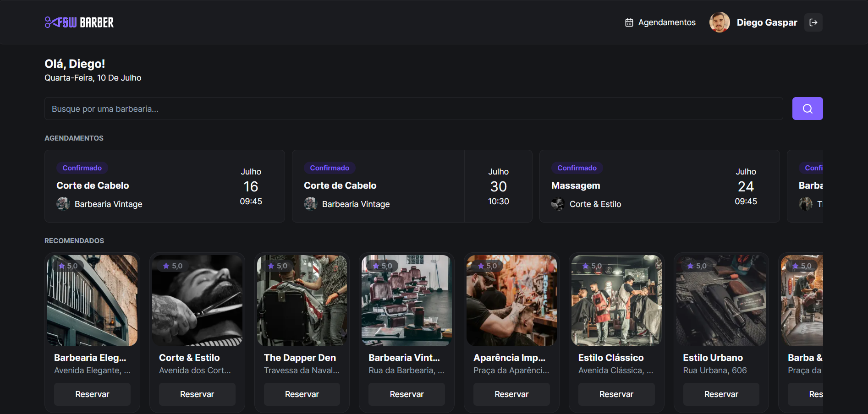Open the Aparência Impecável barbershop photo

(x=511, y=300)
